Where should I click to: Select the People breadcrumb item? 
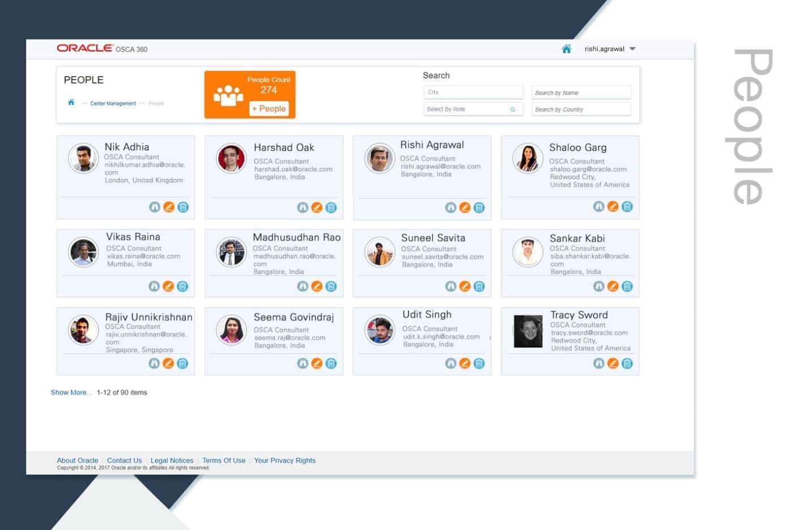(156, 103)
